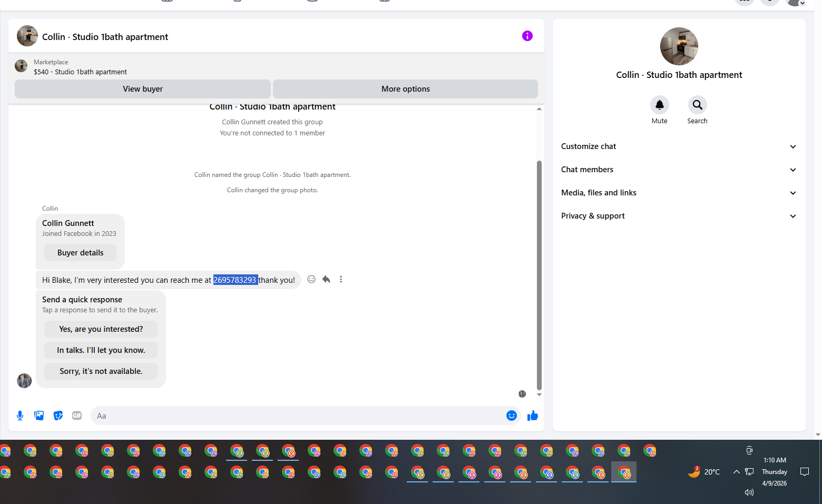
Task: Expand Privacy & support section
Action: point(679,216)
